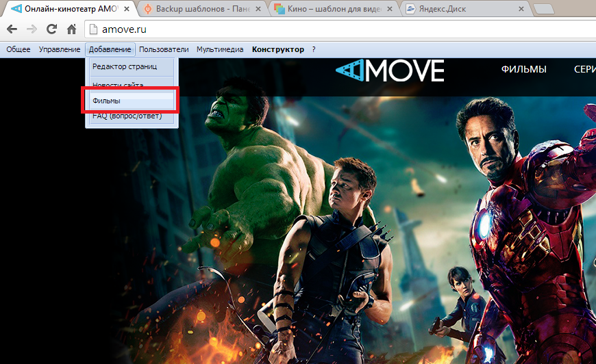Choose Редактор страниц from the dropdown
The image size is (596, 364).
click(132, 67)
